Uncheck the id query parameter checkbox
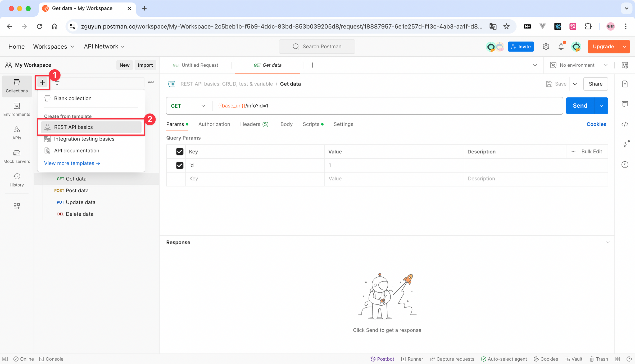The image size is (635, 364). pyautogui.click(x=180, y=165)
